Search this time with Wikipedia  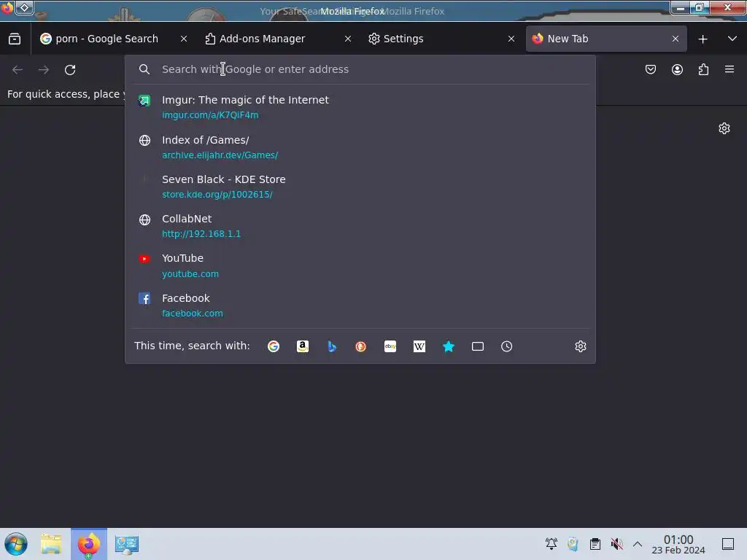point(419,346)
